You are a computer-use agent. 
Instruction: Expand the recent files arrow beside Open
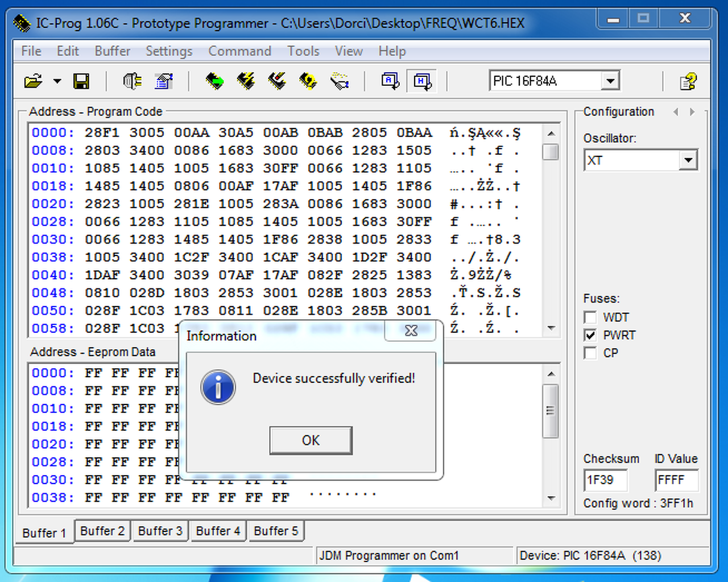57,81
